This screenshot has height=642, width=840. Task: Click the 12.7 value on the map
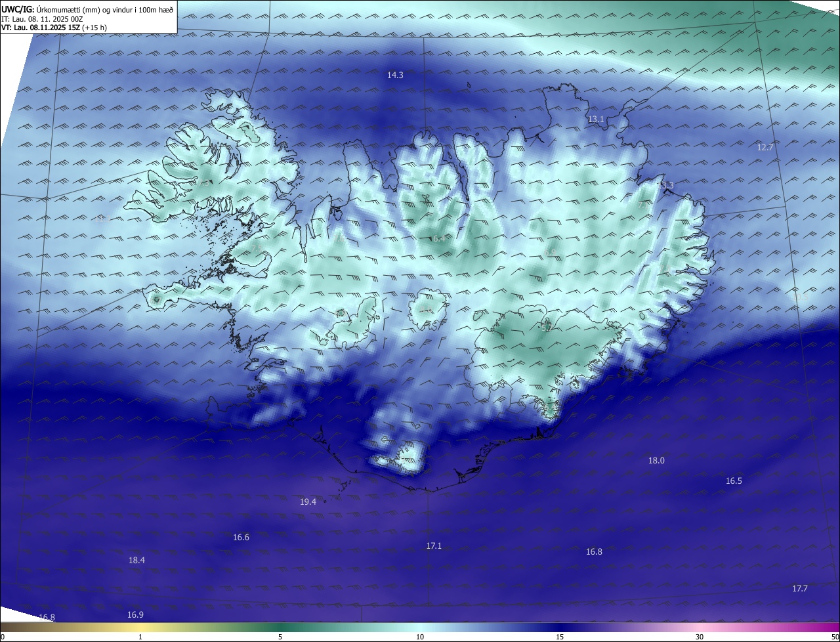(x=765, y=148)
